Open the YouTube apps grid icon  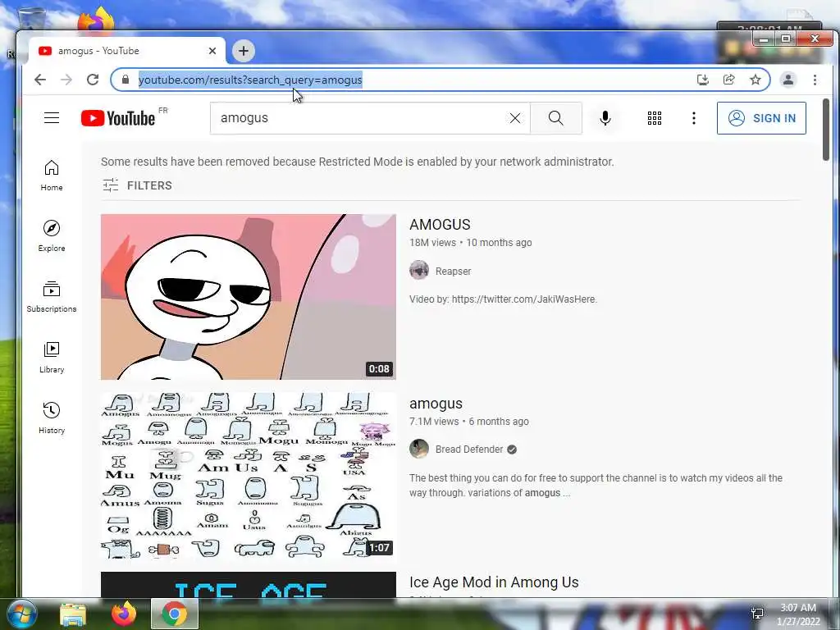[654, 118]
